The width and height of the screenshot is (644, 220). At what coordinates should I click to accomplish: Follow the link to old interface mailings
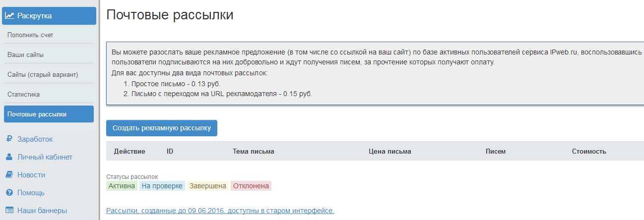tap(220, 211)
